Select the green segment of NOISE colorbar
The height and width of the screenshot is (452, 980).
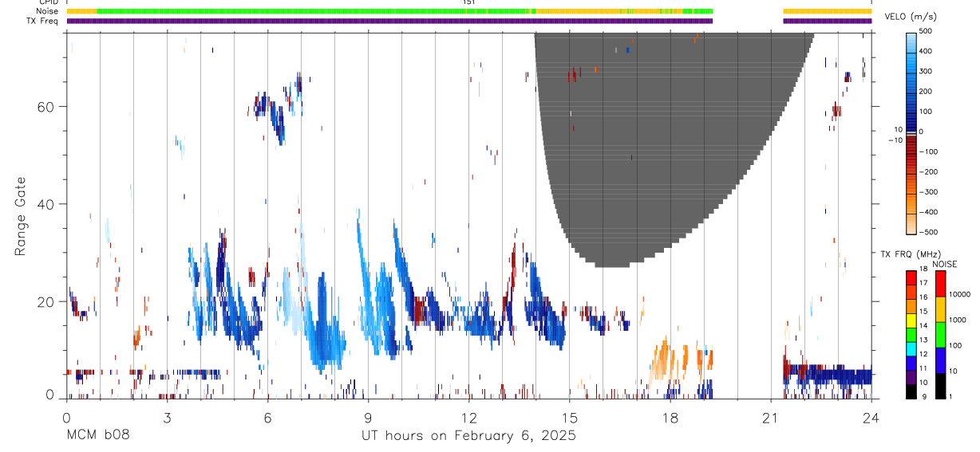[x=941, y=334]
